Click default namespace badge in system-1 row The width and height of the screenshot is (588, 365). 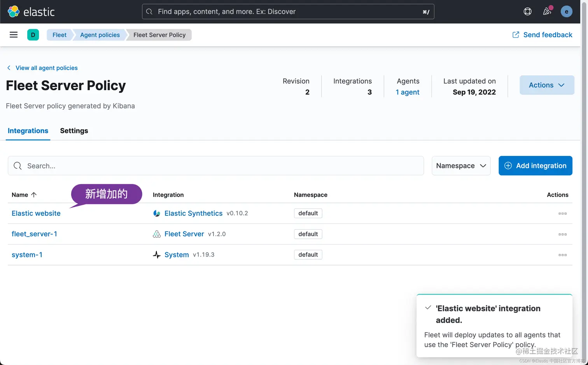(308, 255)
